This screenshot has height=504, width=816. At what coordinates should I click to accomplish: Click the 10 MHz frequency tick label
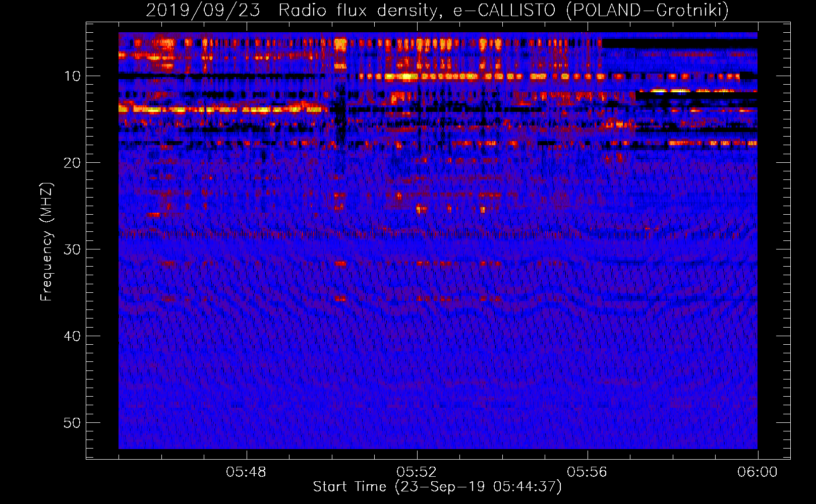pyautogui.click(x=73, y=76)
